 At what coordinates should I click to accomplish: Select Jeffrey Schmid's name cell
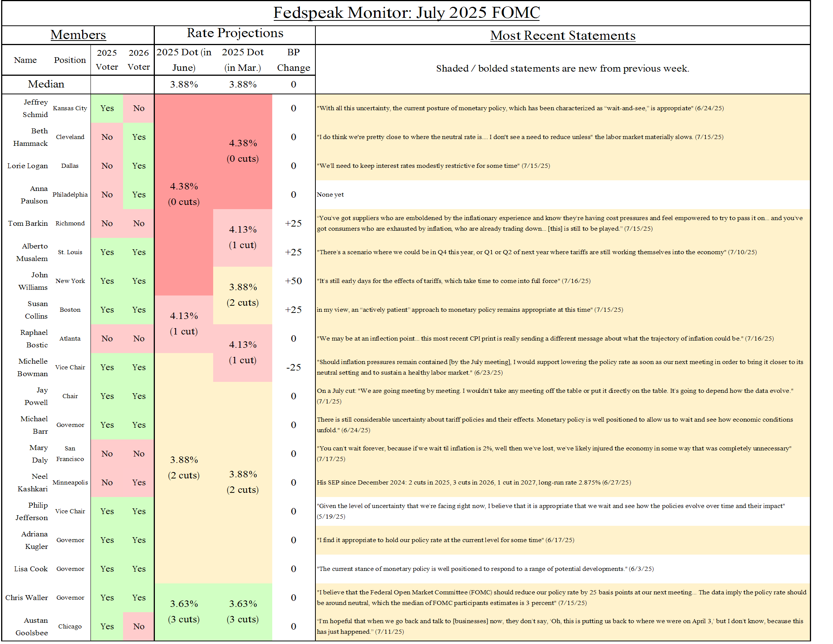[x=36, y=108]
